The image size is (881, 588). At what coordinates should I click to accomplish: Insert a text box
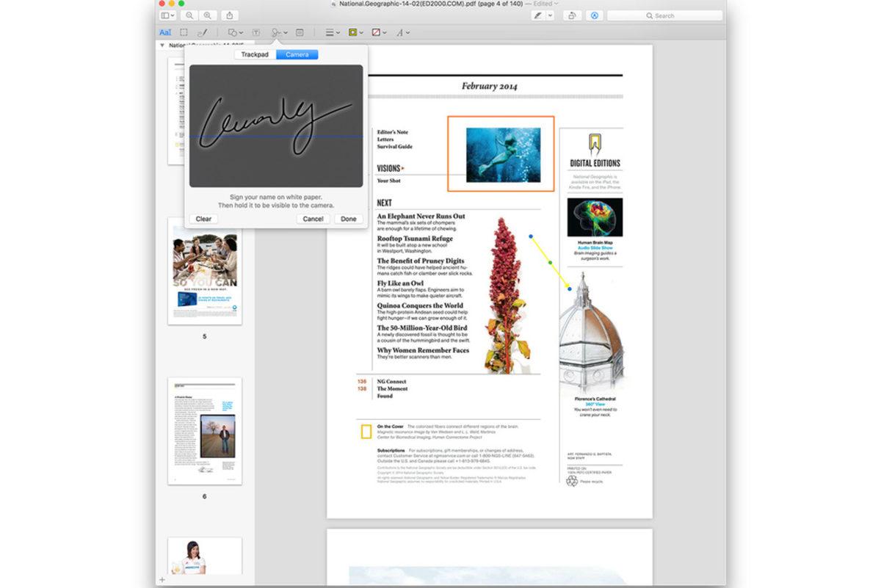point(255,32)
